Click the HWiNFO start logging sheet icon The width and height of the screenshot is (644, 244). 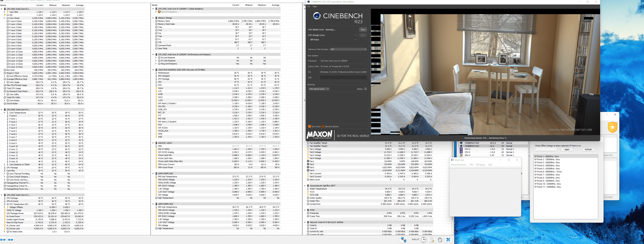pos(432,240)
